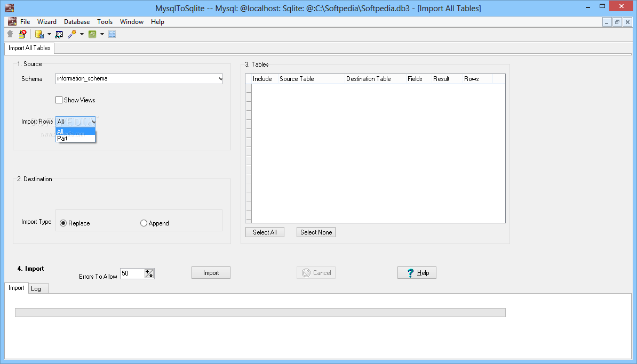Click the grayed-out user login icon
Image resolution: width=637 pixels, height=364 pixels.
[10, 35]
